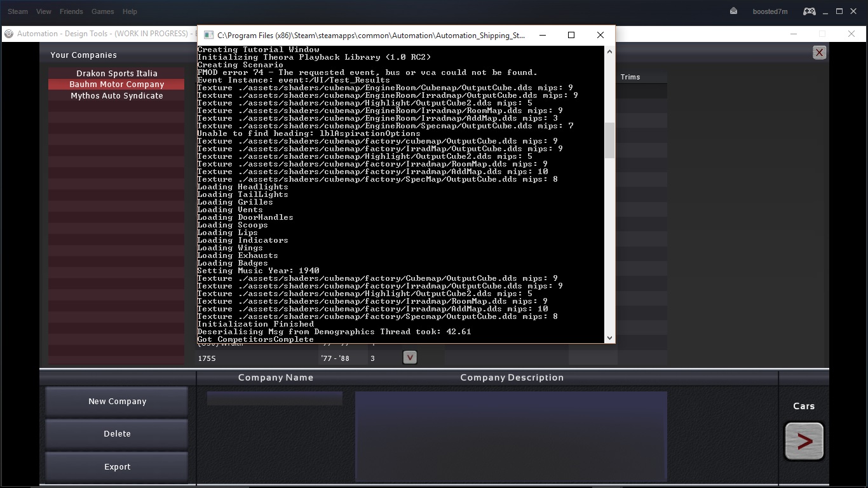Click the Company Description text area
The height and width of the screenshot is (488, 868).
tap(511, 436)
